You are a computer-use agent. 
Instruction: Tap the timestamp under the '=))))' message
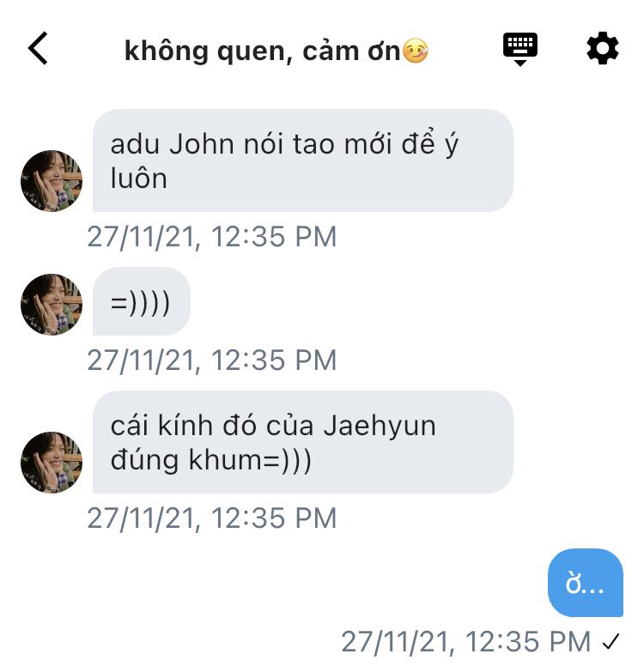[212, 360]
